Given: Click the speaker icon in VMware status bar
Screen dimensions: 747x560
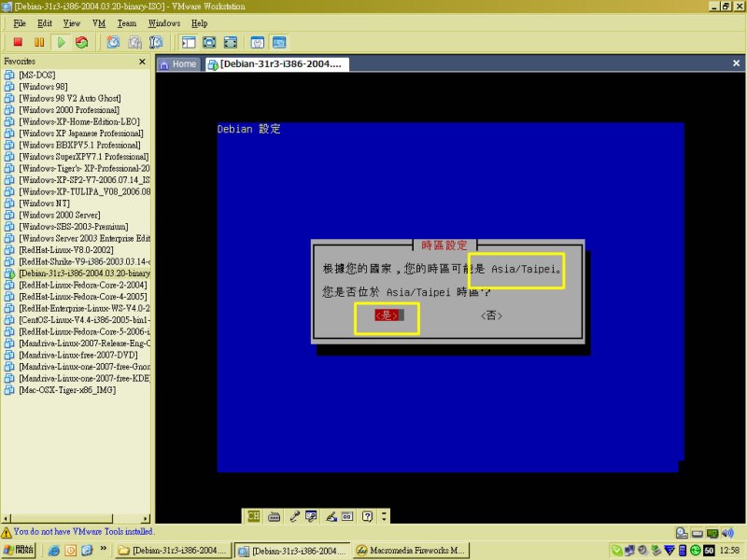Looking at the screenshot, I should (x=727, y=533).
